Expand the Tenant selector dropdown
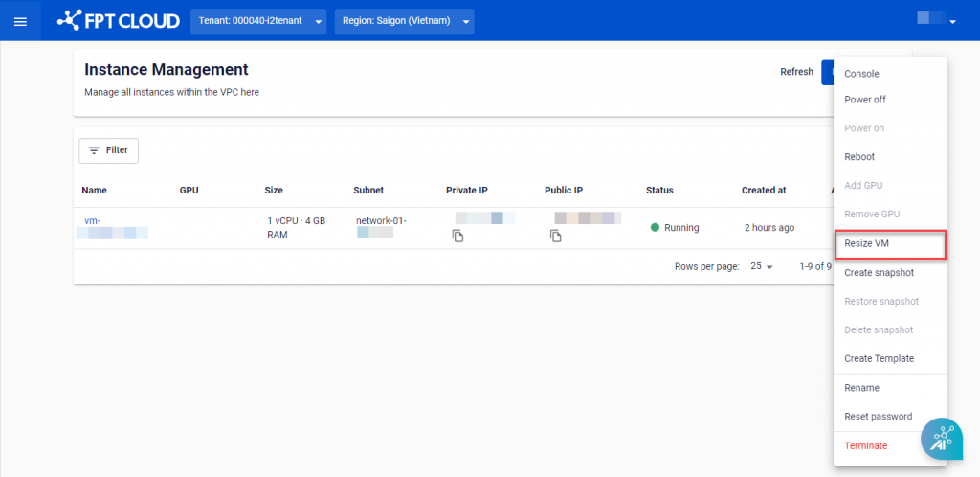The height and width of the screenshot is (477, 980). point(258,21)
